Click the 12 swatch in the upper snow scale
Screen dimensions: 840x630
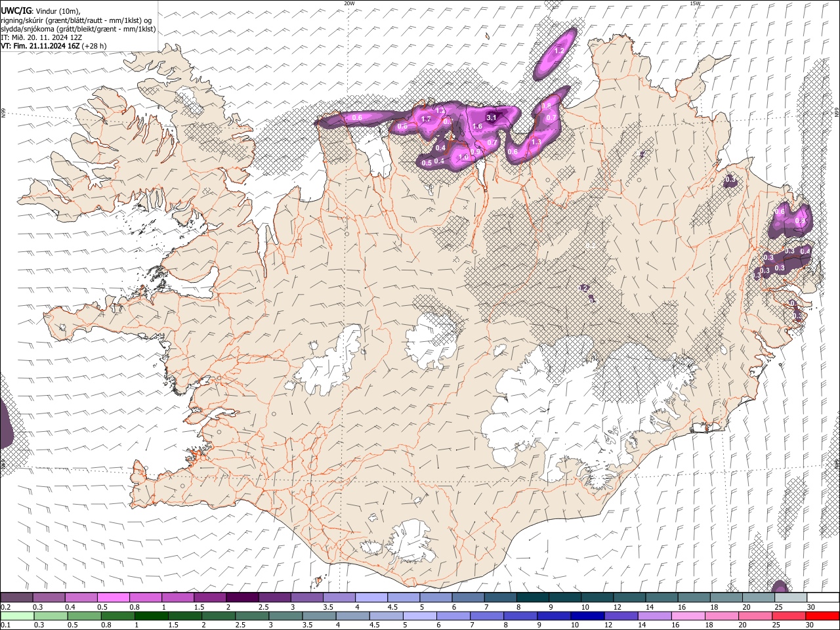coord(629,597)
